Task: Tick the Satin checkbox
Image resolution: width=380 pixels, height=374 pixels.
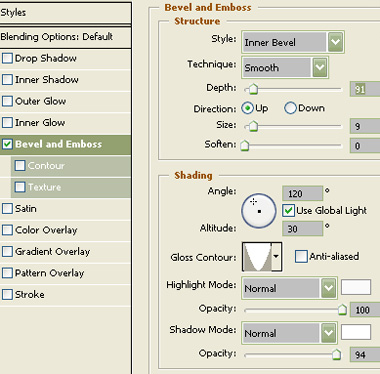Action: pos(7,209)
